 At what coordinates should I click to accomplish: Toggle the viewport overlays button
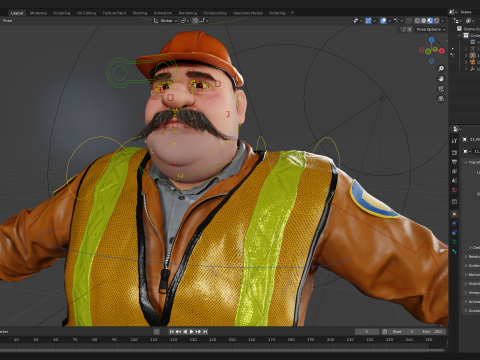[x=383, y=21]
